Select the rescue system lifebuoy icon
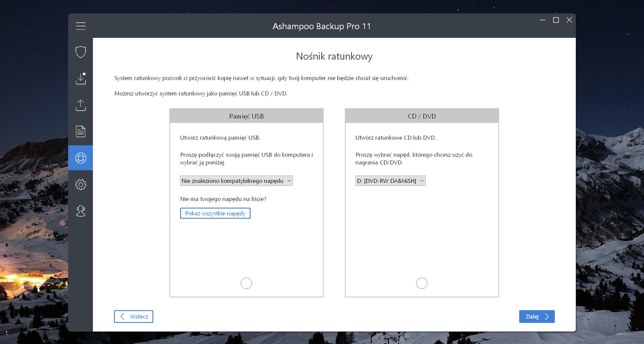 pyautogui.click(x=80, y=158)
